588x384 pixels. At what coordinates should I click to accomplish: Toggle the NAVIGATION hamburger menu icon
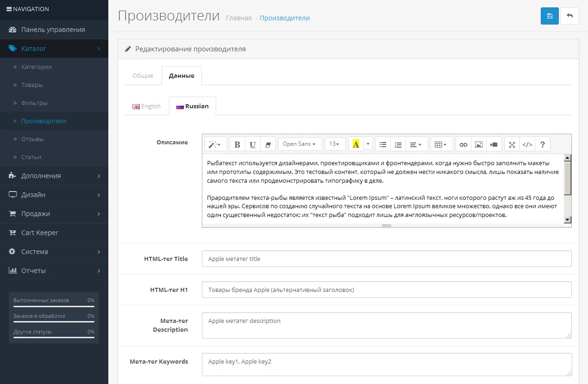coord(9,9)
